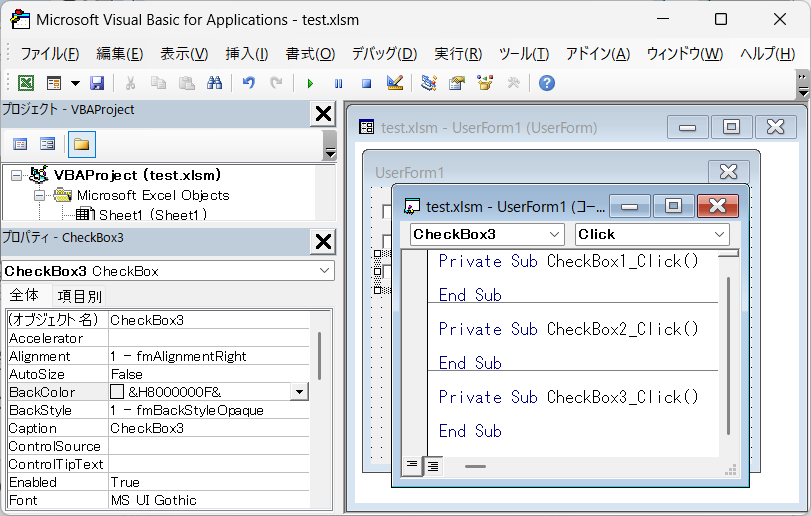Click the Copy icon in the toolbar

pyautogui.click(x=158, y=83)
